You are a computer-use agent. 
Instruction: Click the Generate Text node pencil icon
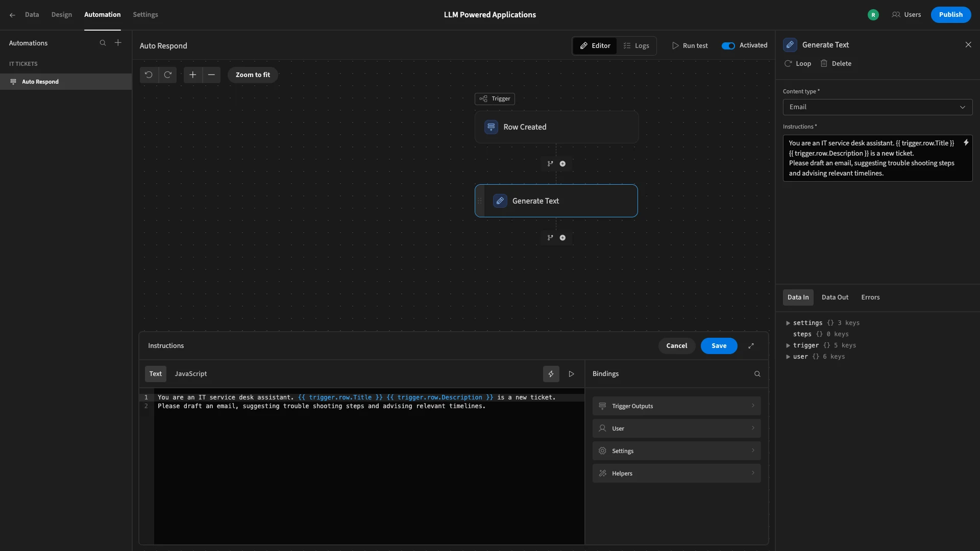(500, 201)
